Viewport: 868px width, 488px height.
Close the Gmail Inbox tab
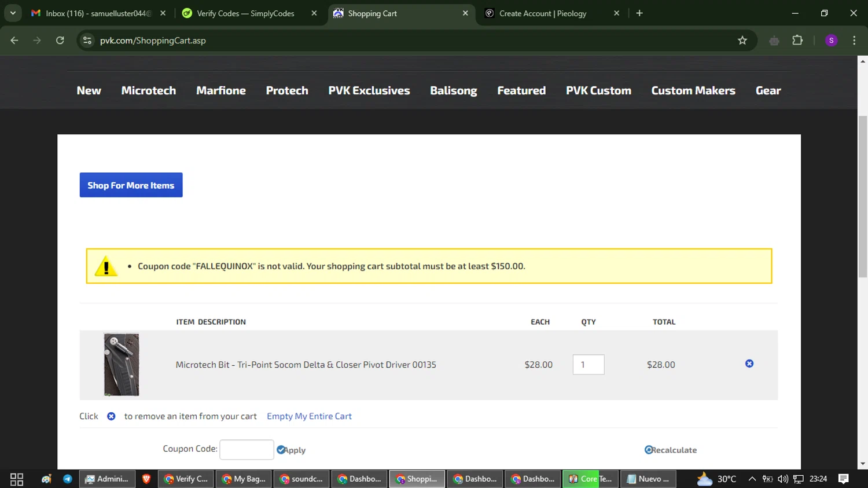[x=163, y=13]
